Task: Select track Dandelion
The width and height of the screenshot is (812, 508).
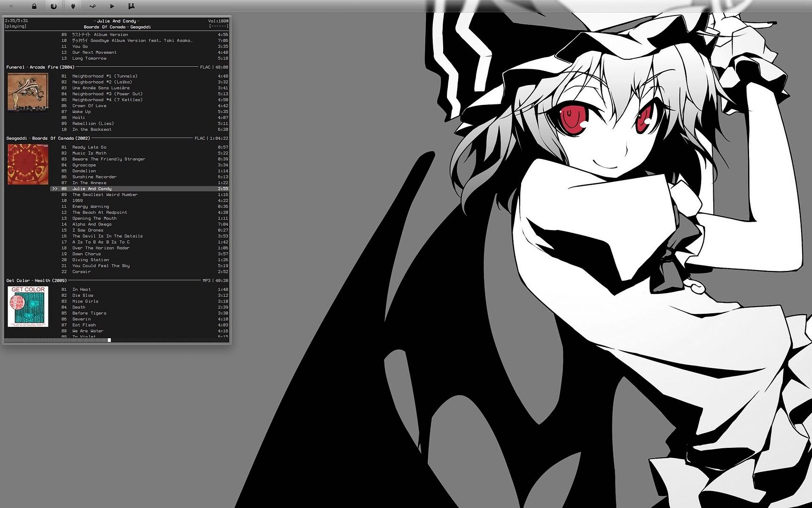Action: click(x=140, y=171)
